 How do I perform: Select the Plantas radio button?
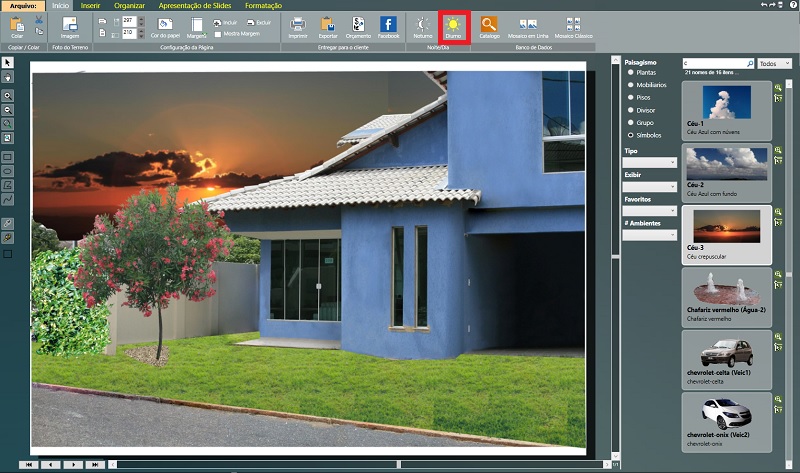click(x=629, y=73)
